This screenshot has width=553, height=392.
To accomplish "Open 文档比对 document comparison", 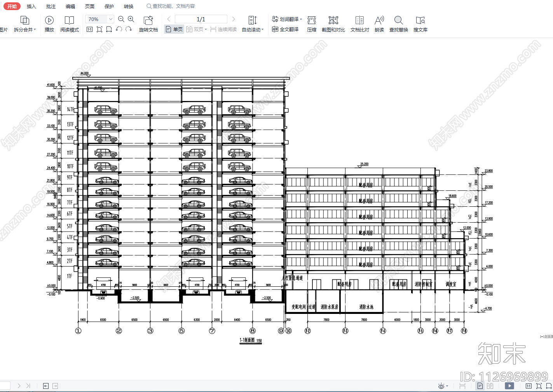I will (x=360, y=24).
